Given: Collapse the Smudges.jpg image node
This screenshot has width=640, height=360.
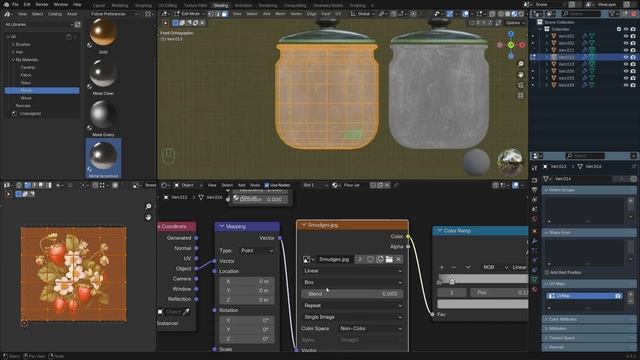Looking at the screenshot, I should point(304,225).
